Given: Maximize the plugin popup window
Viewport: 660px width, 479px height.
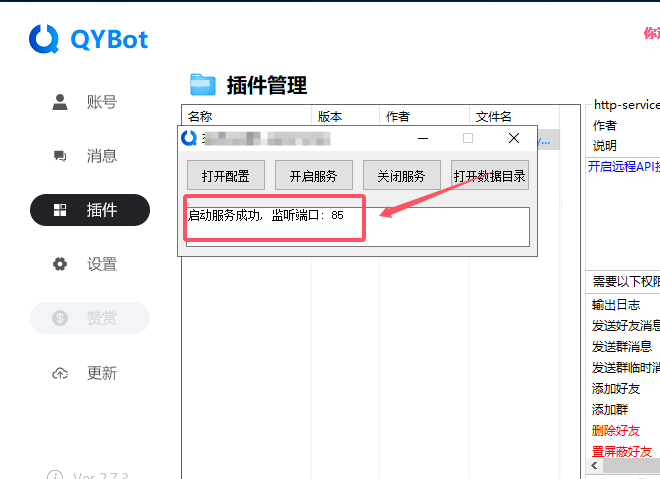Looking at the screenshot, I should [x=468, y=138].
